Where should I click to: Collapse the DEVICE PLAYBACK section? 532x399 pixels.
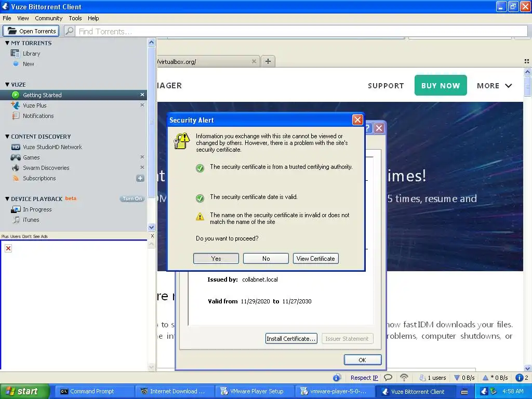[x=7, y=199]
